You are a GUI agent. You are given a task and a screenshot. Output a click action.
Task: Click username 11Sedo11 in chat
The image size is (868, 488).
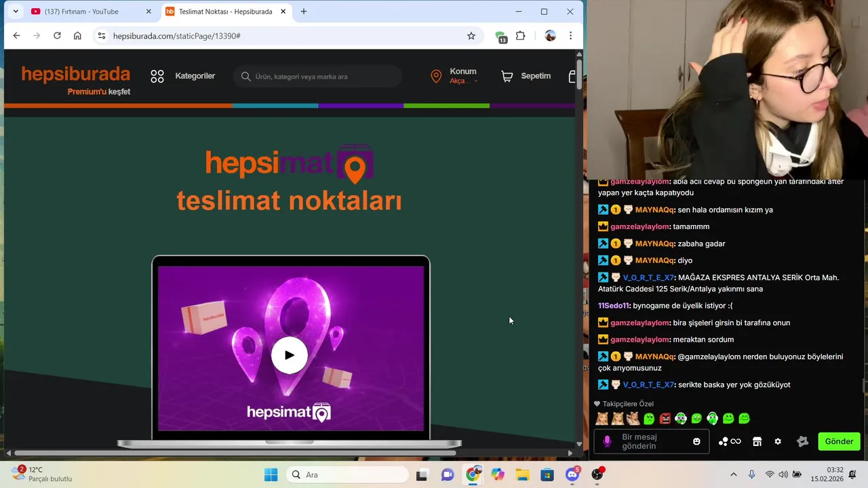pyautogui.click(x=614, y=306)
